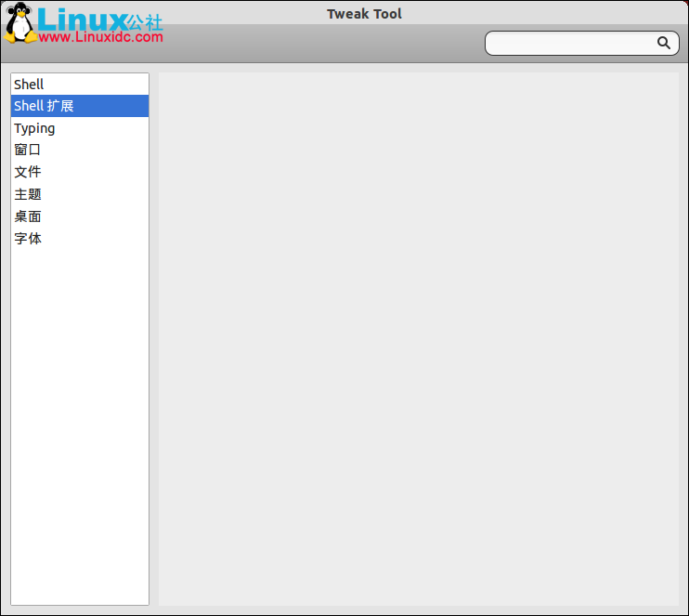Select the Shell category
The width and height of the screenshot is (689, 616).
click(80, 84)
